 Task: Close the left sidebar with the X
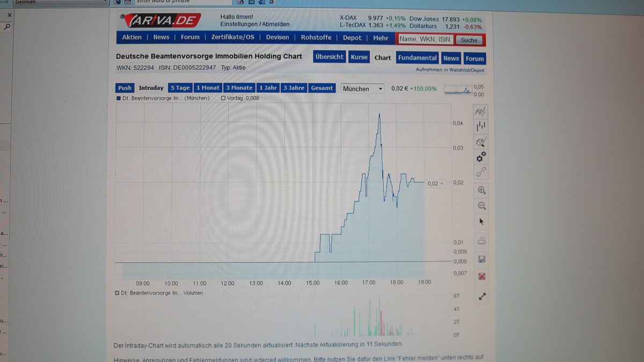[9, 15]
